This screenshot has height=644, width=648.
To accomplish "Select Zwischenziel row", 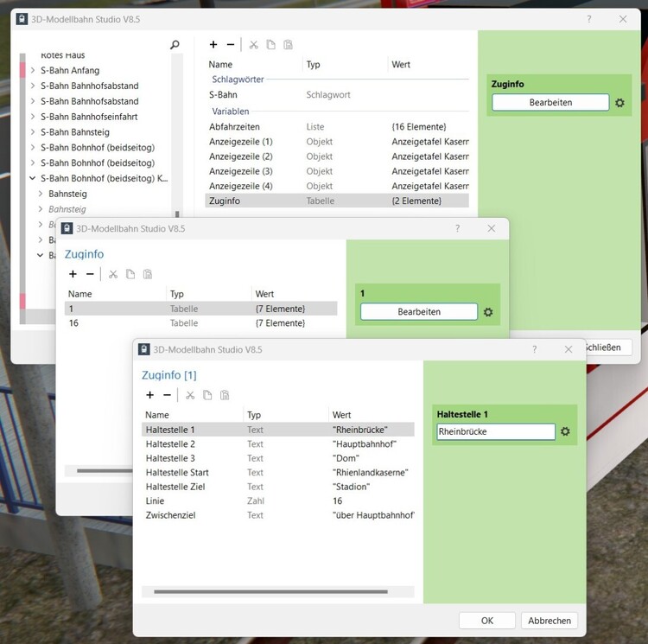I will click(x=277, y=515).
